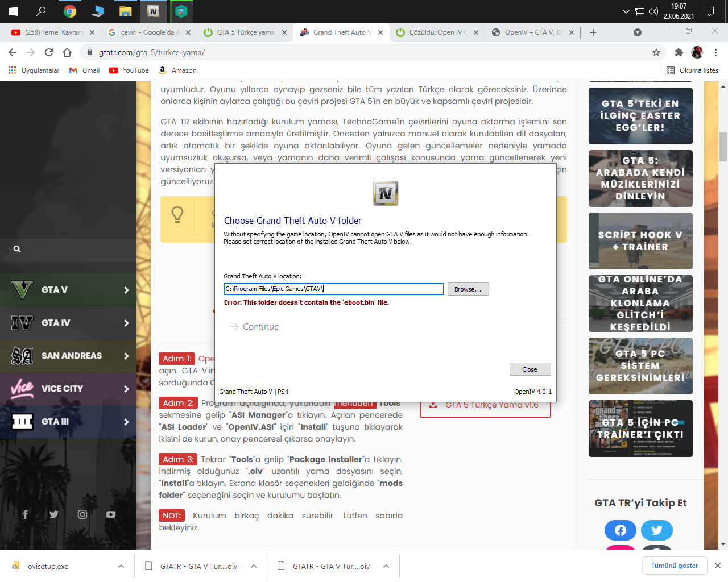Click the website sidebar search icon
728x582 pixels.
pos(17,249)
